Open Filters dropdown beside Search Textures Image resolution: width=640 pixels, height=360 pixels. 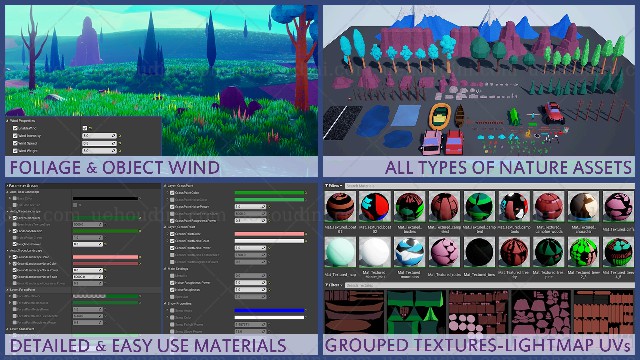tap(333, 285)
